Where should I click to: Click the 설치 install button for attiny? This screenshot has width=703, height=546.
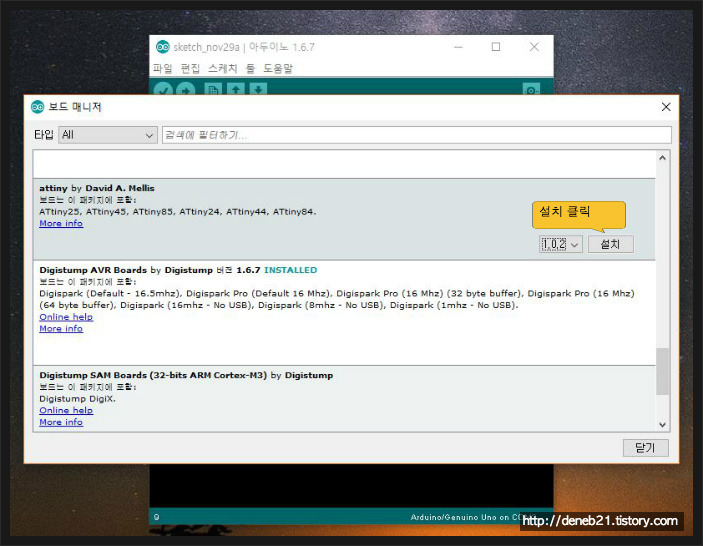click(x=610, y=244)
